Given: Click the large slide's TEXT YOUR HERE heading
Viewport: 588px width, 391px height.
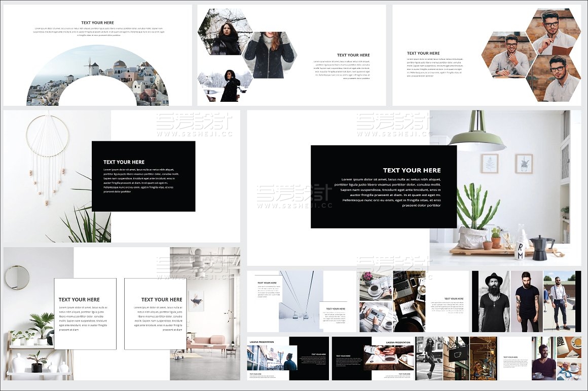Looking at the screenshot, I should [412, 170].
